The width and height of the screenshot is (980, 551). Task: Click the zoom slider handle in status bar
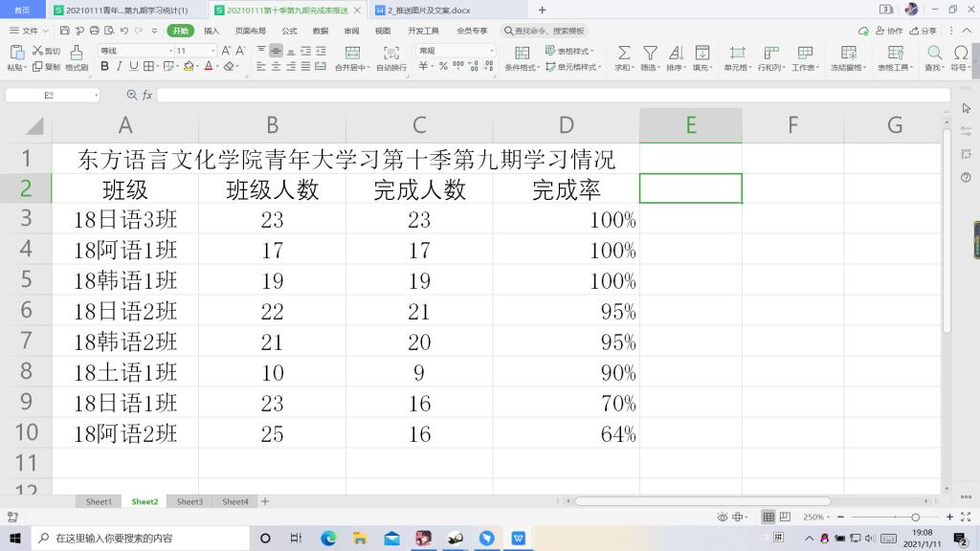point(915,517)
